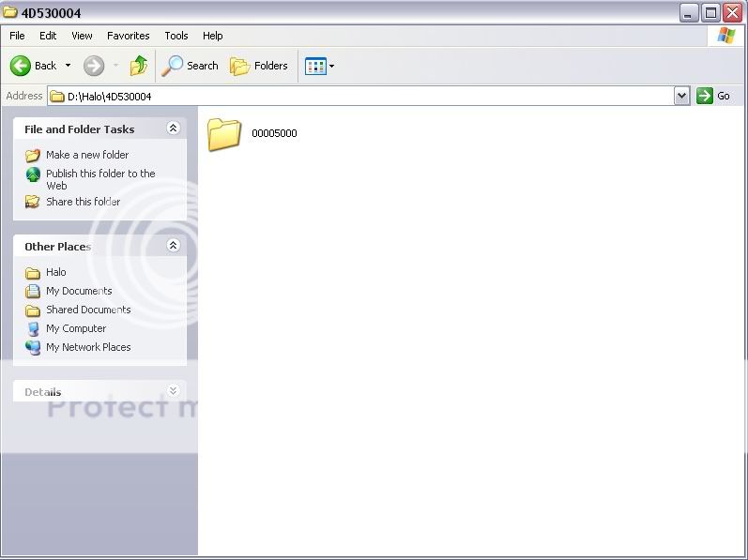The image size is (748, 560).
Task: Go to My Network Places
Action: click(87, 347)
